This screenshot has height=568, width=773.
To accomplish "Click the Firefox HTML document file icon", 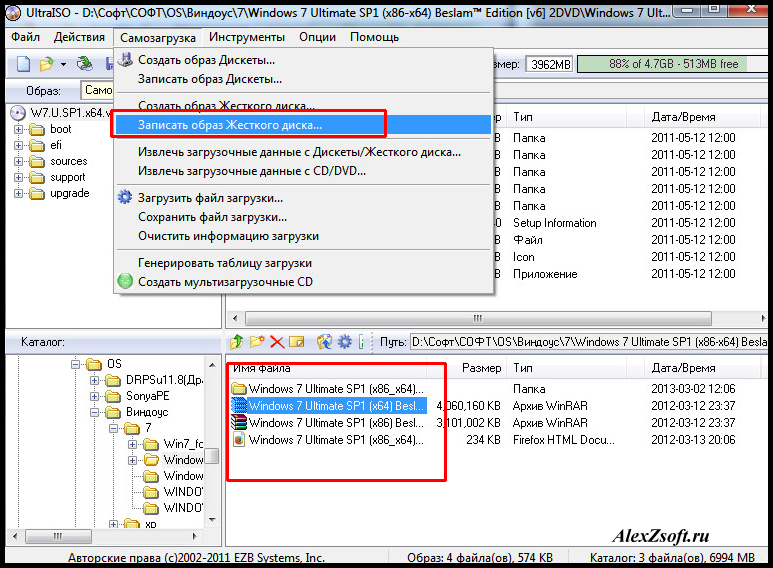I will coord(239,439).
